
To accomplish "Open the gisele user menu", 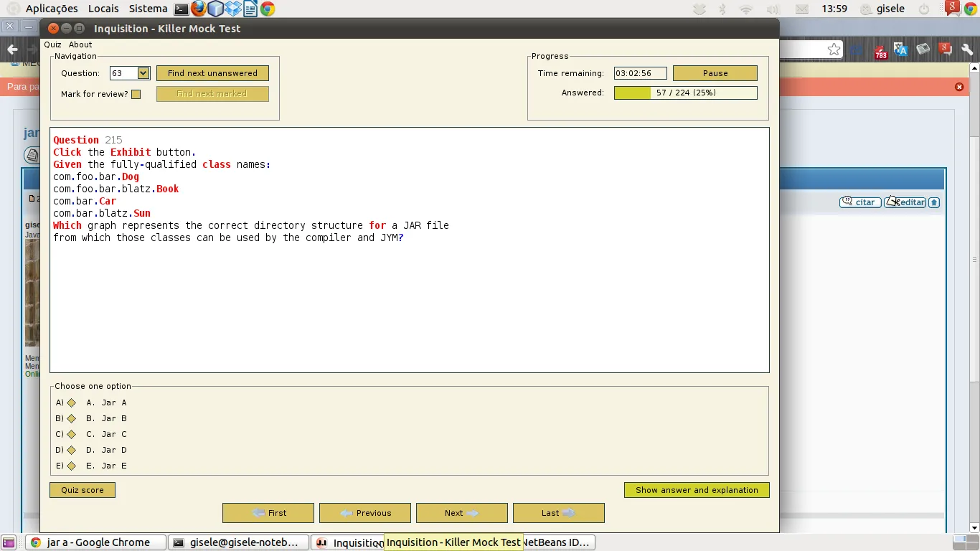I will 882,9.
